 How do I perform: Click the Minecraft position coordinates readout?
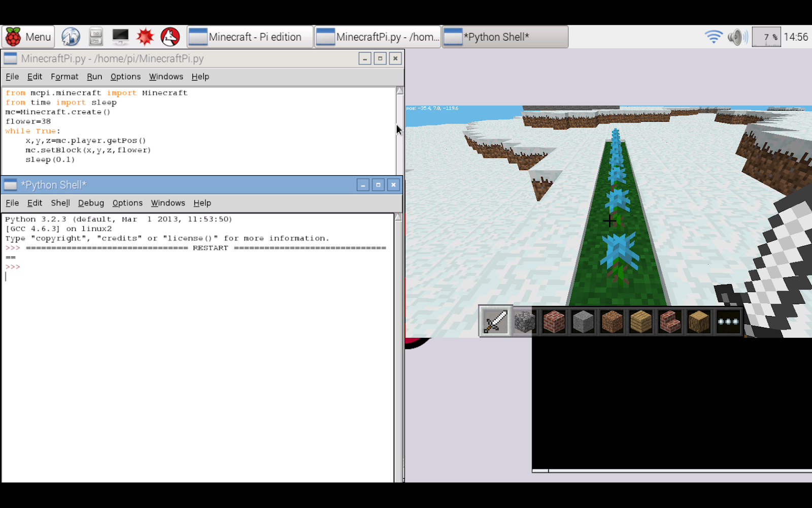coord(432,108)
